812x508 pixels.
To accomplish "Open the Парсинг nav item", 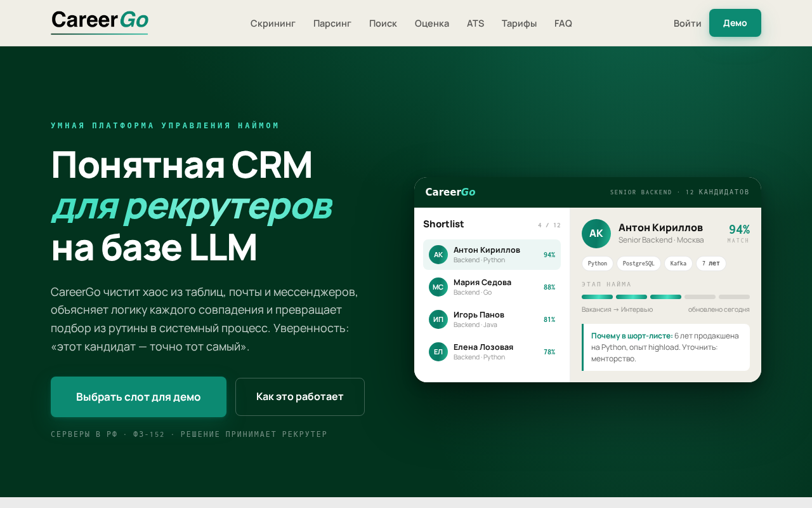I will (332, 23).
